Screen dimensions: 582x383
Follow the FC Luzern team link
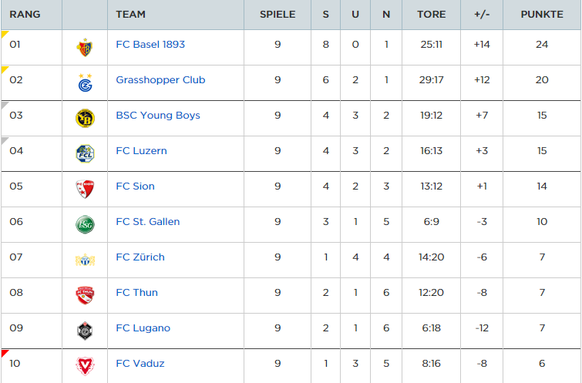(141, 151)
